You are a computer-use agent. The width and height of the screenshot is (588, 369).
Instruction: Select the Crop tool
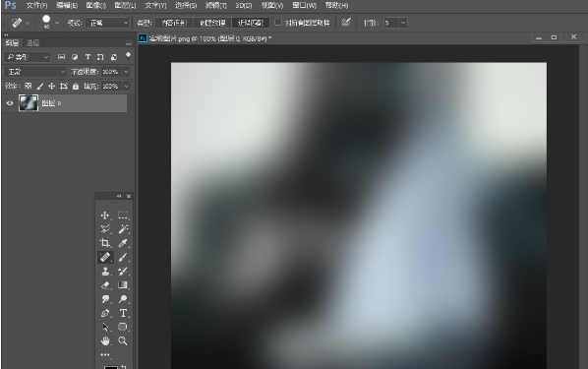pos(105,243)
